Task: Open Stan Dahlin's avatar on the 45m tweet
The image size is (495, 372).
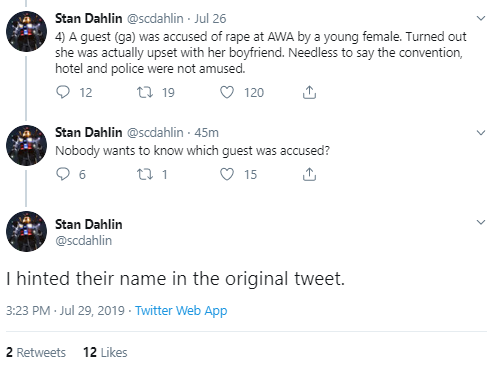Action: point(27,145)
